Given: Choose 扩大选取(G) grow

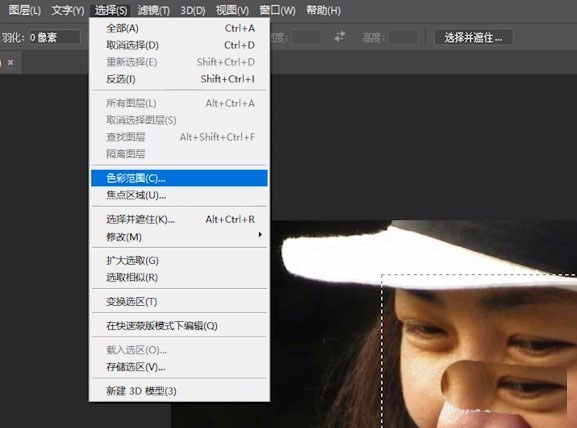Looking at the screenshot, I should point(179,261).
